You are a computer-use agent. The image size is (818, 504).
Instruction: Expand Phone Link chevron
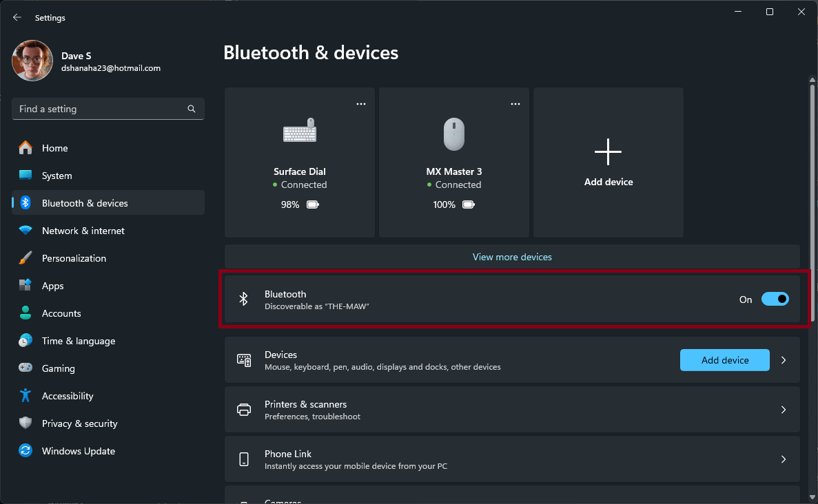click(x=784, y=460)
